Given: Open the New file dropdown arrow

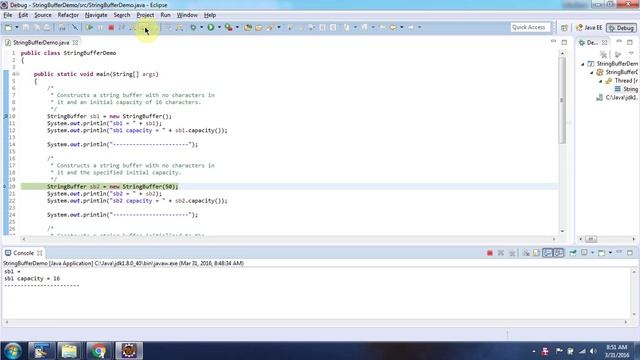Looking at the screenshot, I should click(x=17, y=27).
